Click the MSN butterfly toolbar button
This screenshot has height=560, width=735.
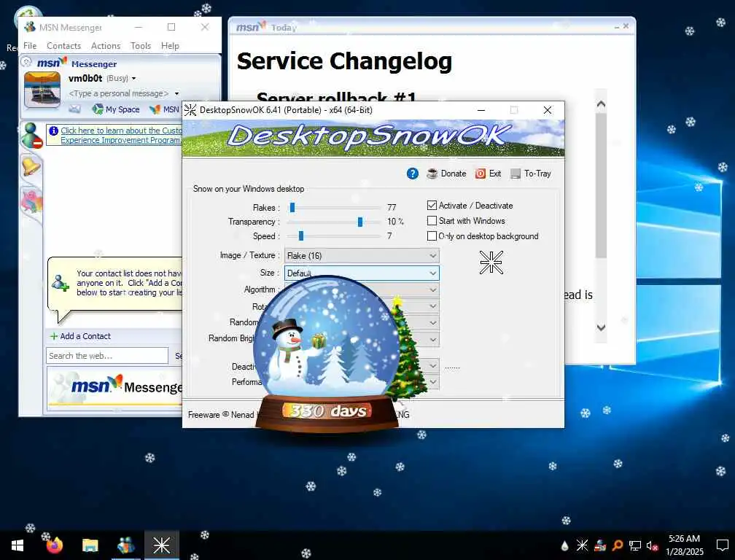(164, 109)
